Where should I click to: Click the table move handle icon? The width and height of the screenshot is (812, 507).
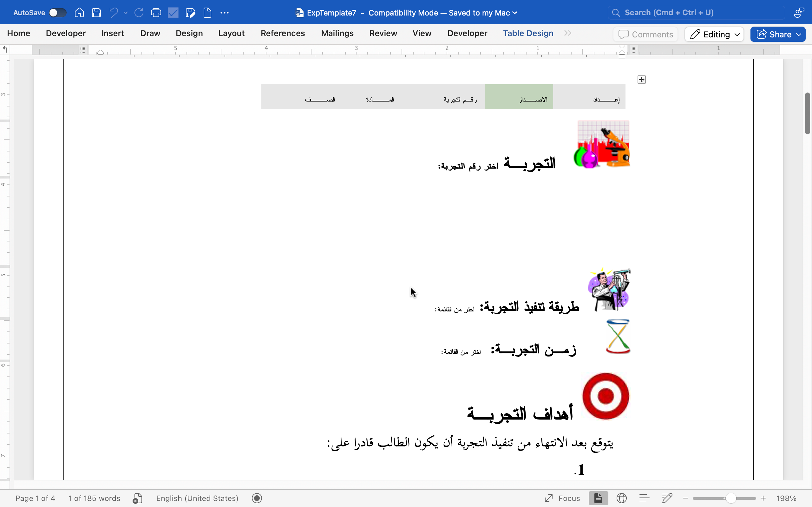click(642, 80)
